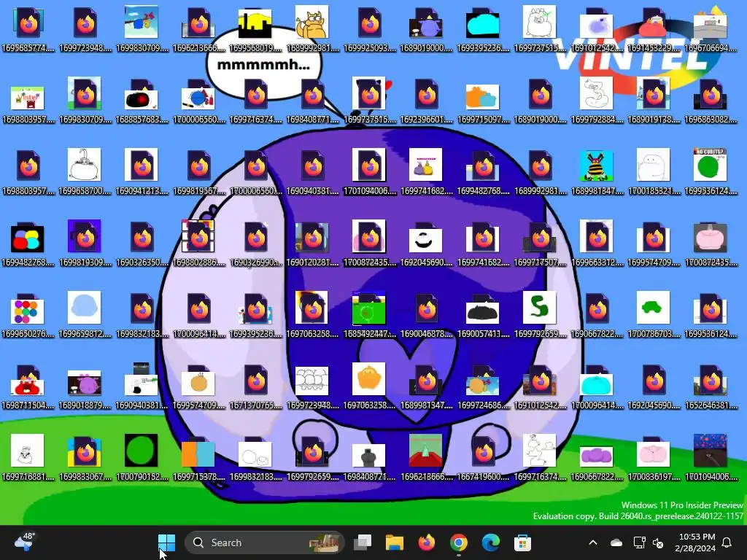
Task: Open the 48° weather widget
Action: click(24, 542)
